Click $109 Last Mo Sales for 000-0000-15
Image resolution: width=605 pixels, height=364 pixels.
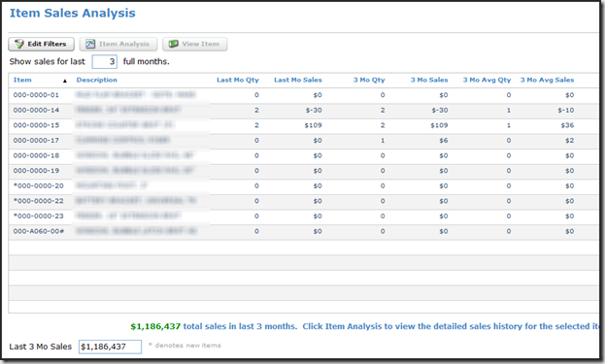pyautogui.click(x=313, y=125)
